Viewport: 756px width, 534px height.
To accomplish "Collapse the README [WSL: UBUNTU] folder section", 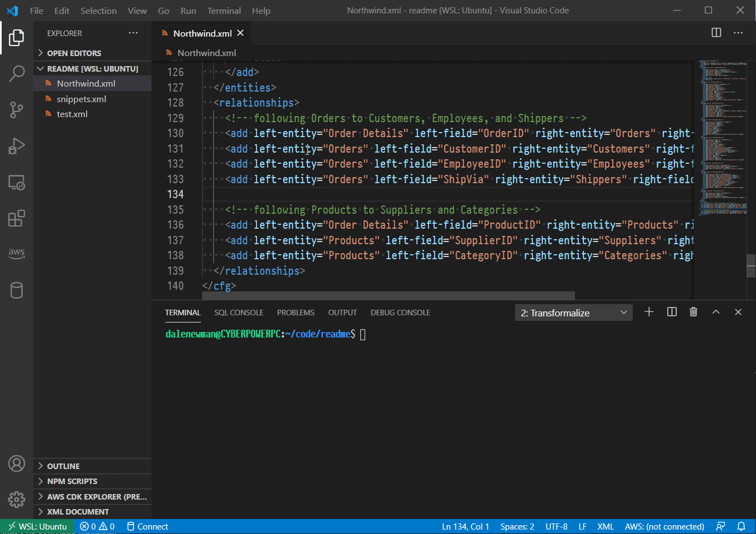I will coord(92,68).
